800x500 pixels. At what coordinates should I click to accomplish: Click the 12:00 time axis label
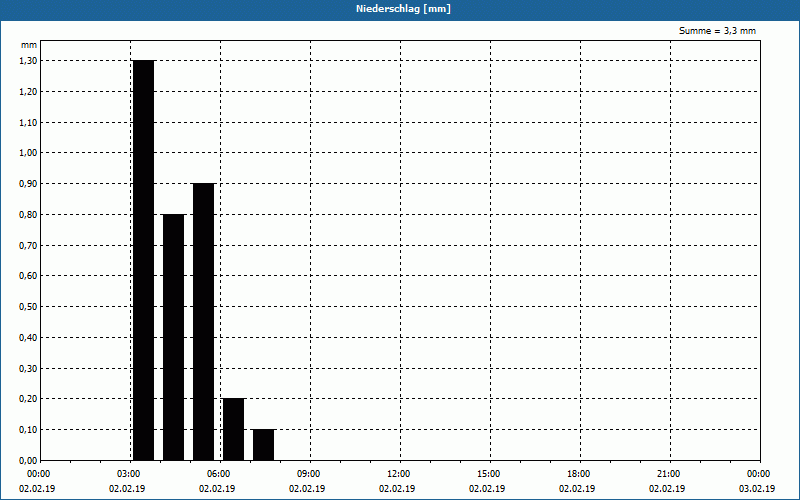[400, 474]
